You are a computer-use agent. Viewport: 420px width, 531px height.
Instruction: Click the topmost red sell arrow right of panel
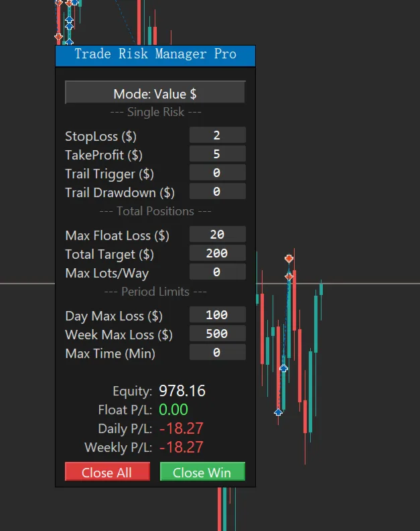tap(289, 259)
